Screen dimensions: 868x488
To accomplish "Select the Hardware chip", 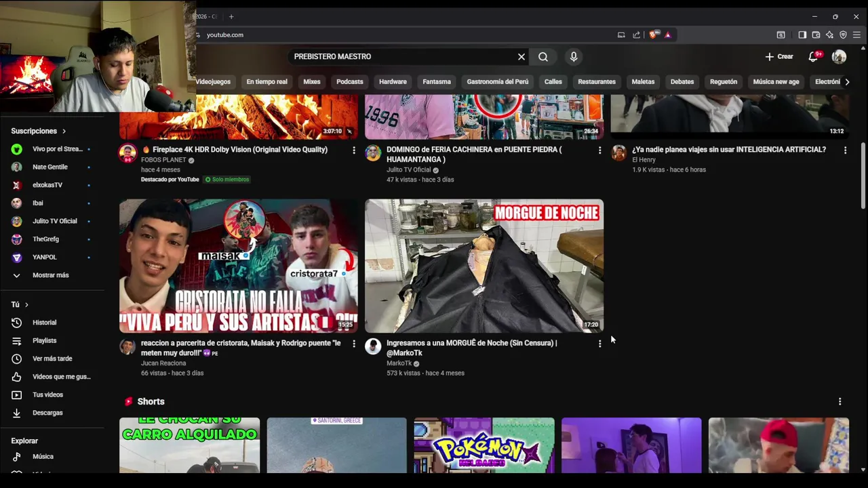I will point(393,82).
